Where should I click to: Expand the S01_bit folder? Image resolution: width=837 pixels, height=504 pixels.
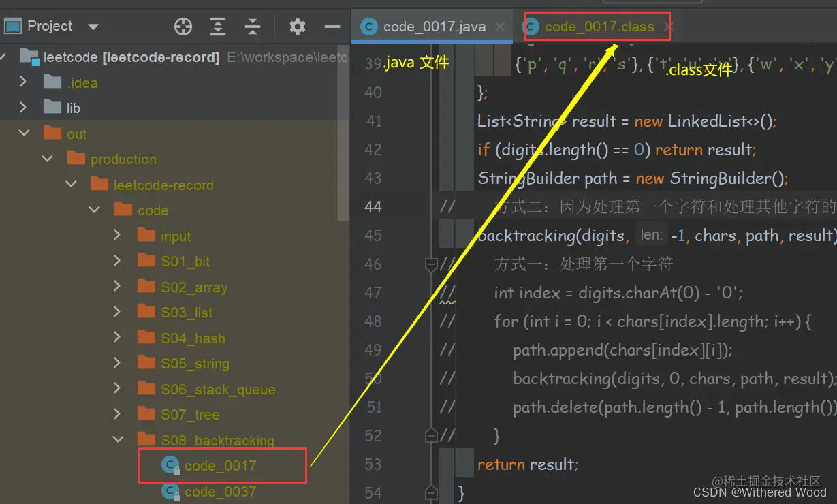[117, 261]
